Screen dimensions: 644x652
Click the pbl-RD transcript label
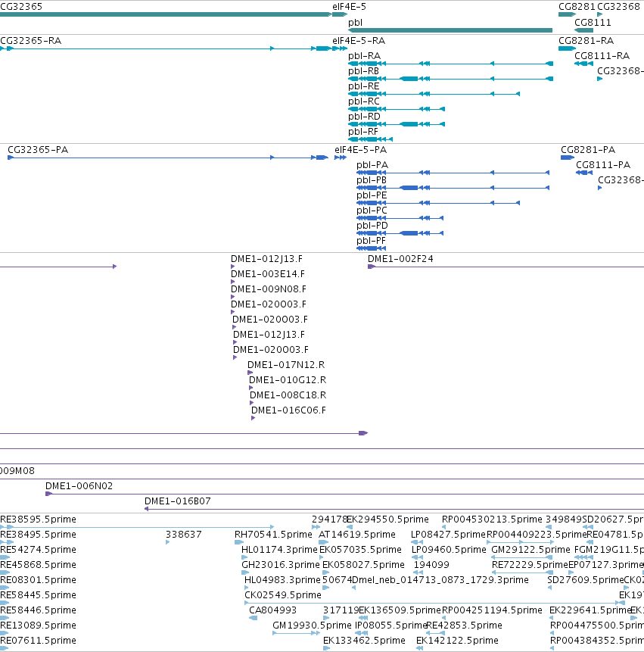(x=364, y=117)
